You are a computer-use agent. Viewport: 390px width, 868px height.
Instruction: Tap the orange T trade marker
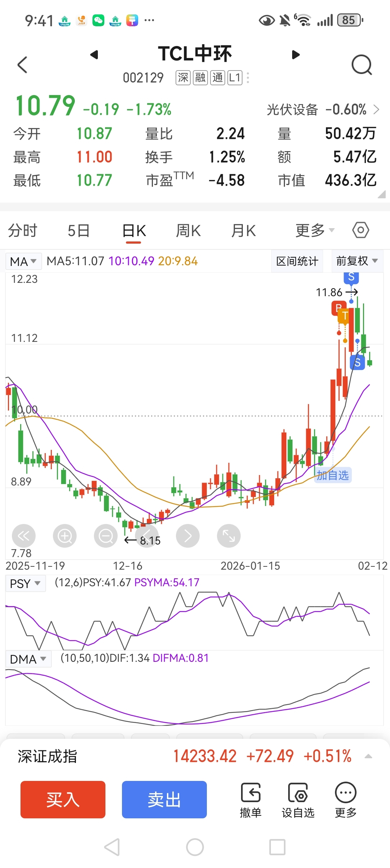click(x=345, y=316)
